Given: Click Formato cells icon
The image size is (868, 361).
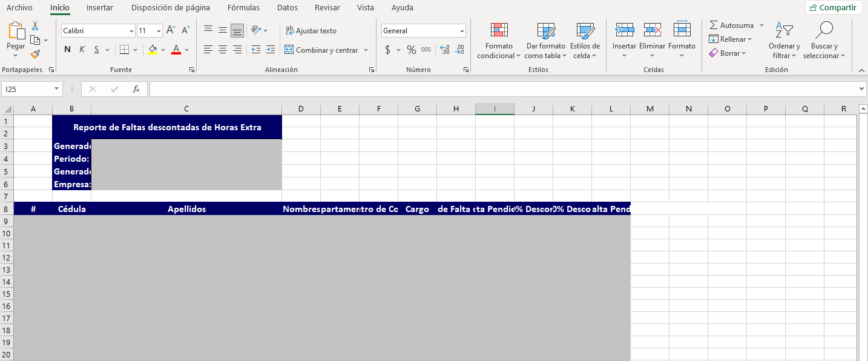Looking at the screenshot, I should tap(682, 29).
